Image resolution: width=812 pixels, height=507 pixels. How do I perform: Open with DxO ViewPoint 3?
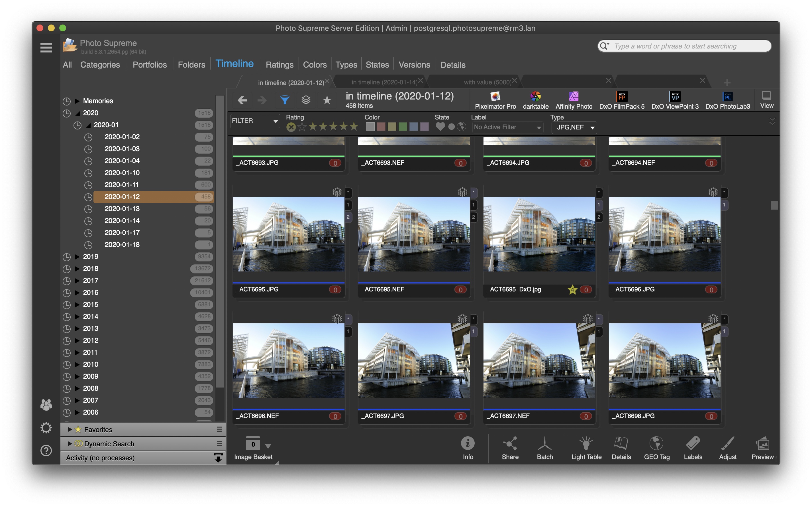coord(675,100)
